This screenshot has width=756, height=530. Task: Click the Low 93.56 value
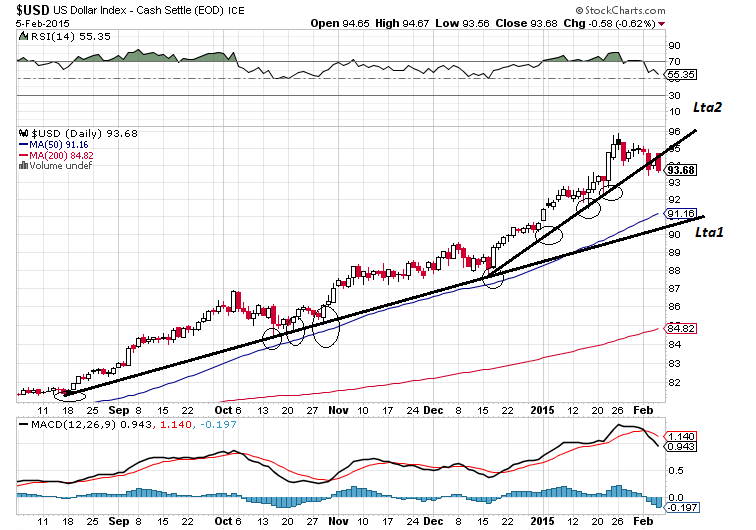pyautogui.click(x=462, y=23)
